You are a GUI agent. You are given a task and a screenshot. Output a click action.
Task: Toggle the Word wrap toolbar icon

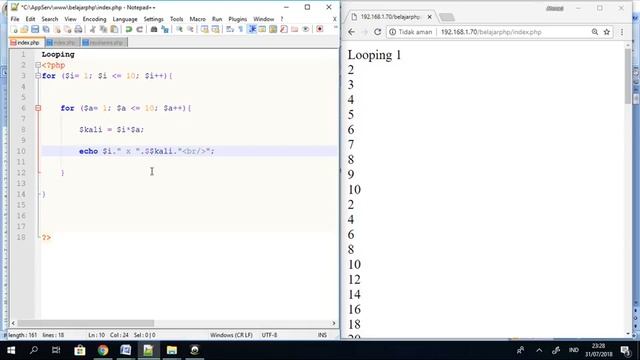click(x=230, y=29)
